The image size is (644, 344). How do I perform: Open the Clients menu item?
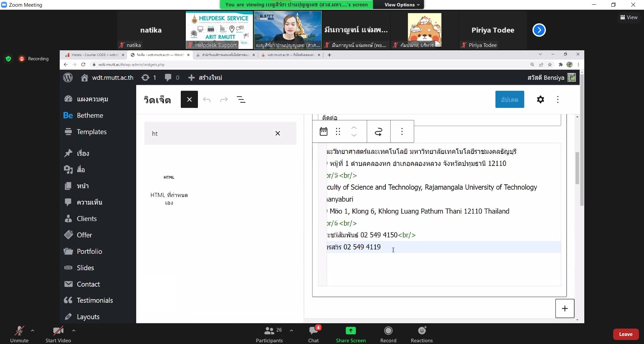[x=80, y=219]
